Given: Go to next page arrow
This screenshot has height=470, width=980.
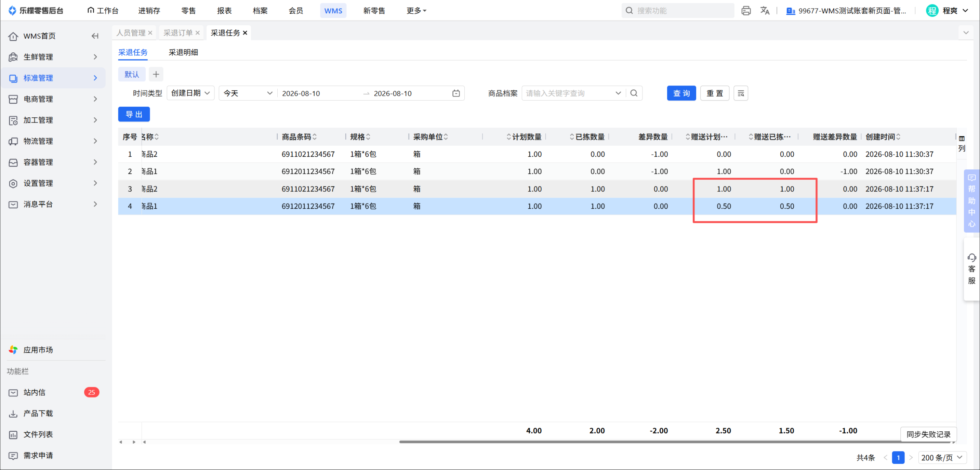Looking at the screenshot, I should click(911, 457).
